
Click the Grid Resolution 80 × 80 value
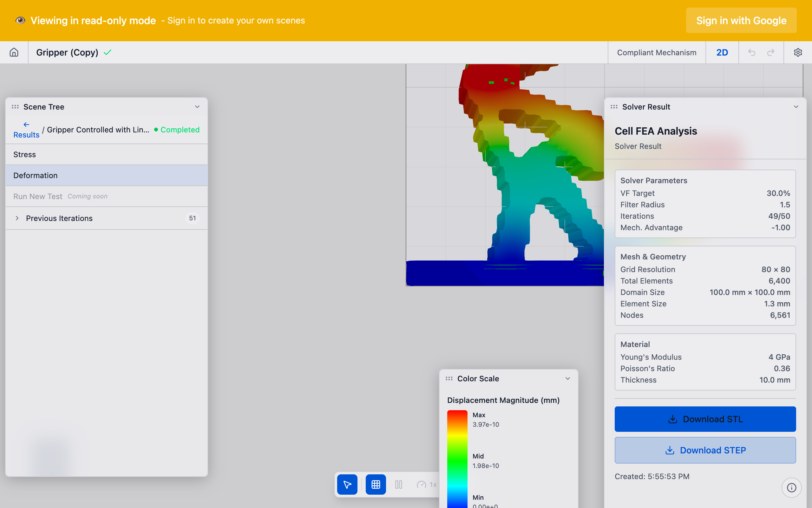(776, 270)
